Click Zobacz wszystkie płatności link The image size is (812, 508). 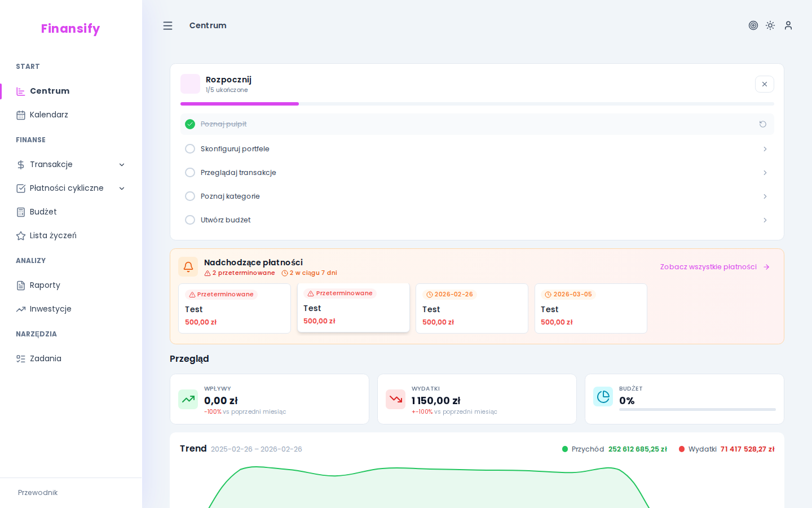(x=714, y=267)
